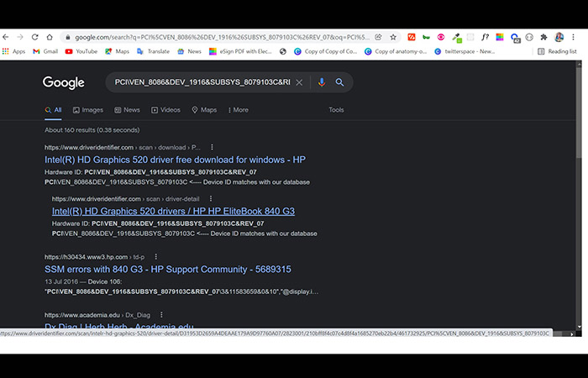Click the h30434.www3.hp.com result URL
The image size is (588, 378).
coord(94,257)
